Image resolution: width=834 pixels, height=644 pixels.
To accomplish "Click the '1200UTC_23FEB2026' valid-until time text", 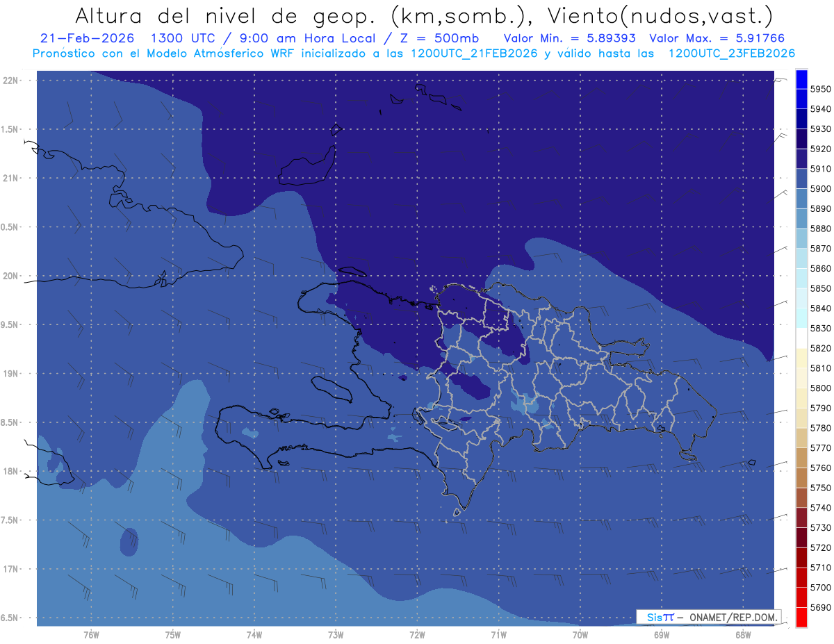I will click(732, 53).
